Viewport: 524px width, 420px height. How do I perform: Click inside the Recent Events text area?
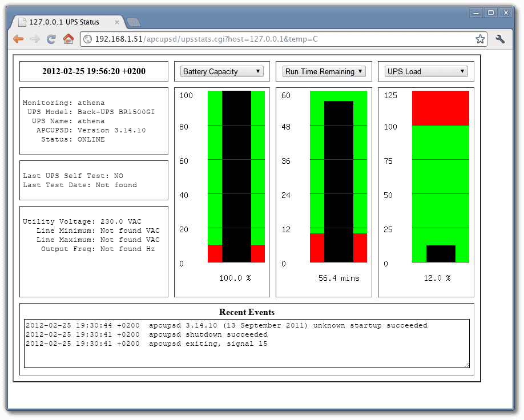tap(247, 344)
